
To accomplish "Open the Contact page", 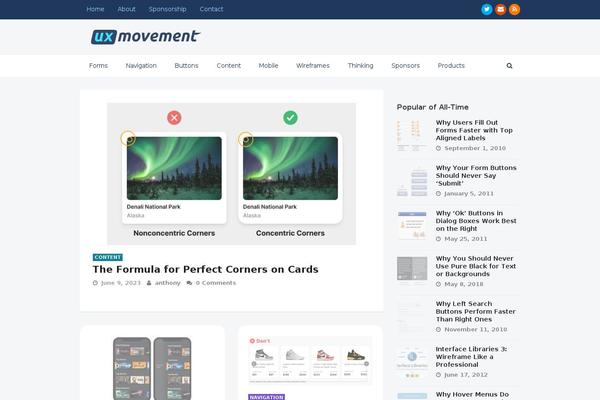I will click(211, 9).
